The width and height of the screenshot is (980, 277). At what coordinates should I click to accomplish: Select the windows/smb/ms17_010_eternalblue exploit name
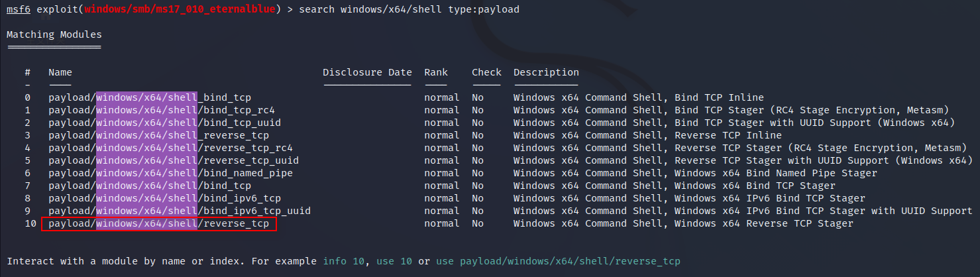(x=178, y=10)
